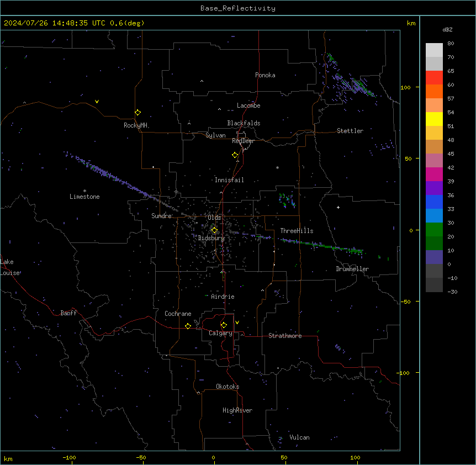476x465 pixels.
Task: Click the white plus marker north of Drumheller
Action: click(x=338, y=207)
